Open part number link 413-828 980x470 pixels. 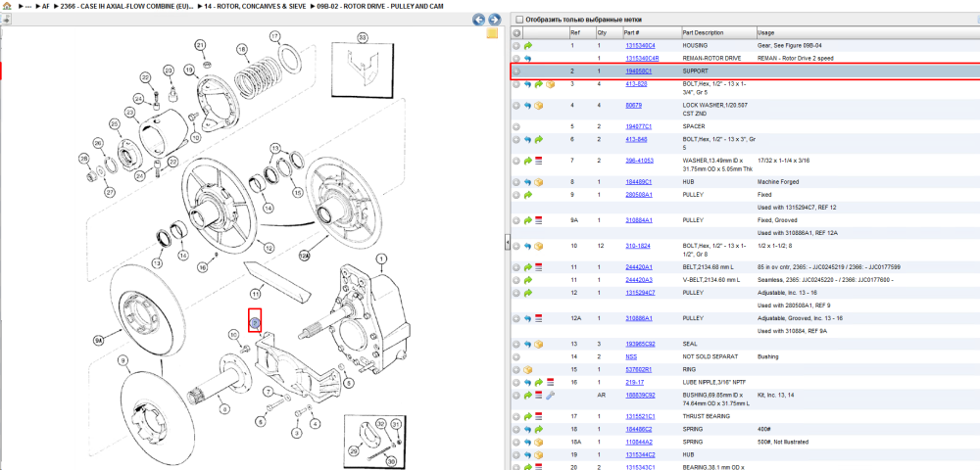point(636,84)
